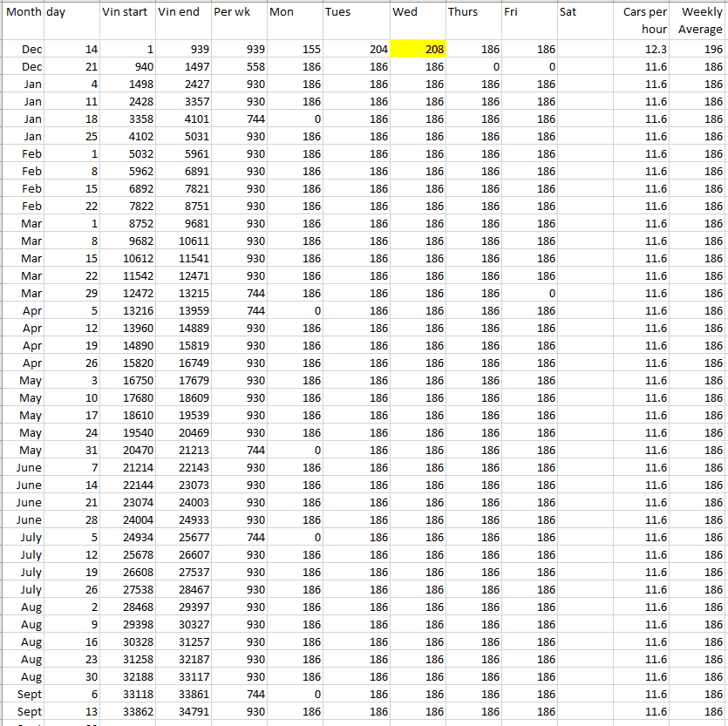Select the Mon cell with 0 for Jan 18
The image size is (728, 726).
pyautogui.click(x=295, y=119)
